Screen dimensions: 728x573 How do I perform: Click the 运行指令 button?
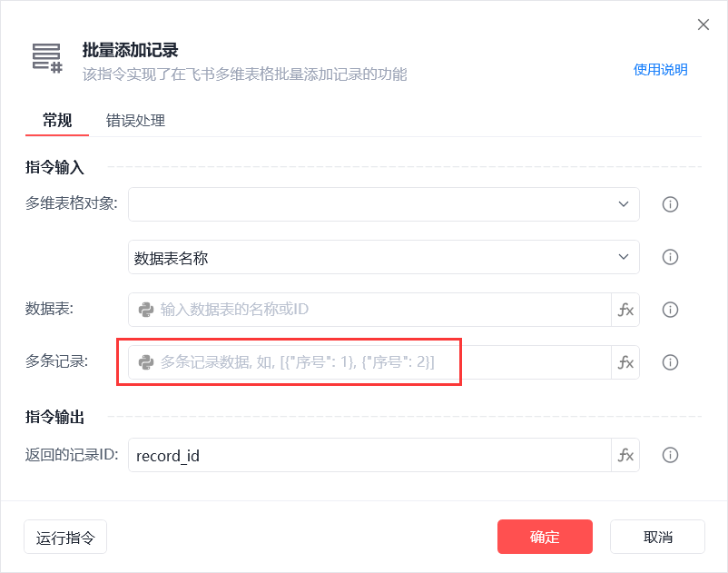pos(65,537)
